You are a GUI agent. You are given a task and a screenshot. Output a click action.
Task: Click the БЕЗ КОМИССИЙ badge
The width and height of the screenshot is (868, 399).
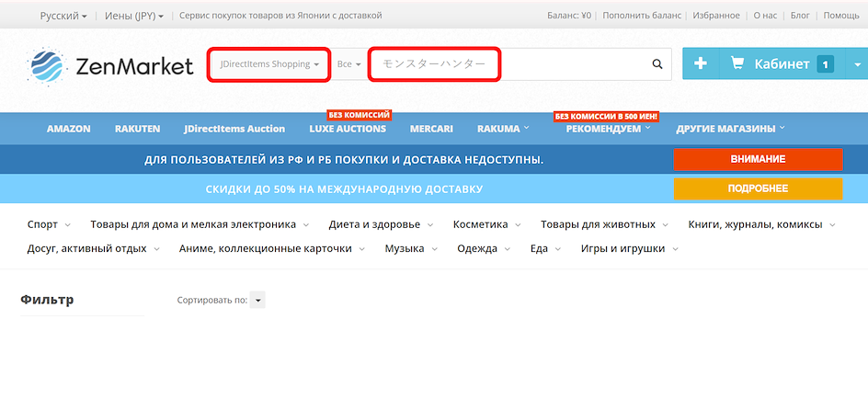click(360, 115)
